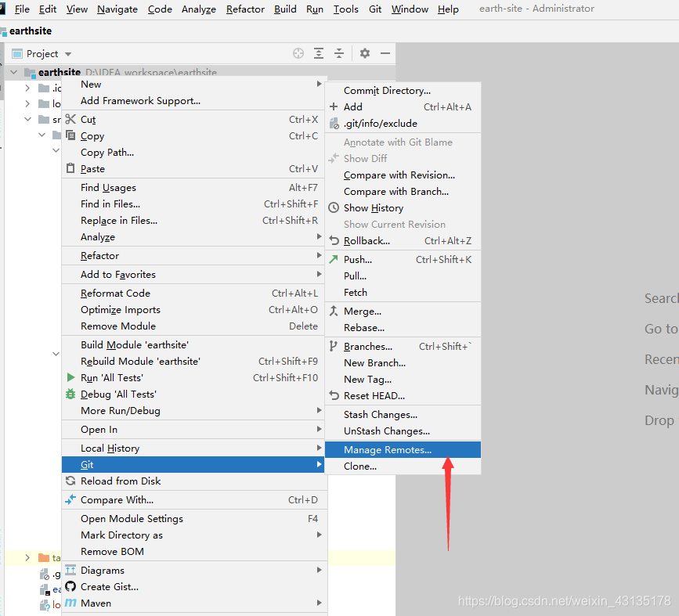The image size is (679, 616).
Task: Open the Git menu in menu bar
Action: click(375, 9)
